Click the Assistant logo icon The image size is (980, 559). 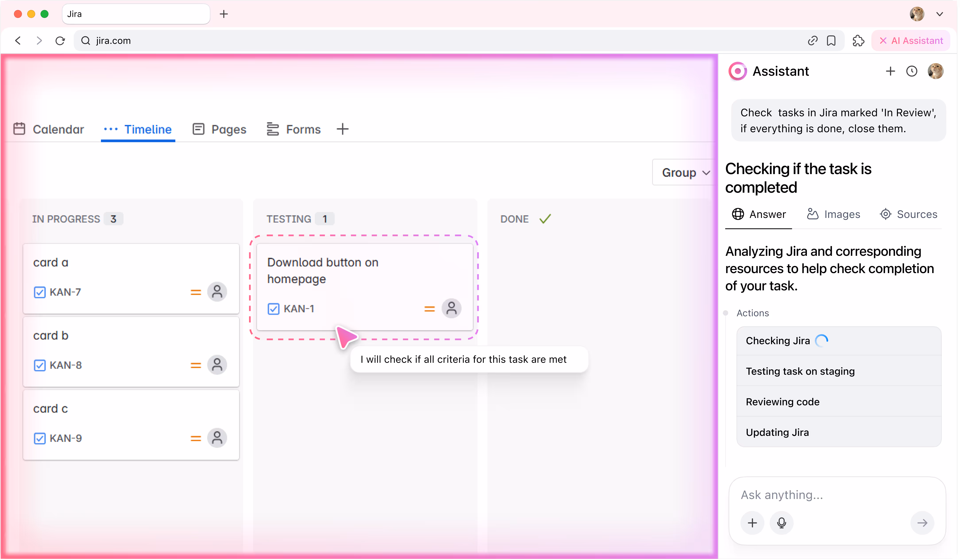[x=738, y=71]
